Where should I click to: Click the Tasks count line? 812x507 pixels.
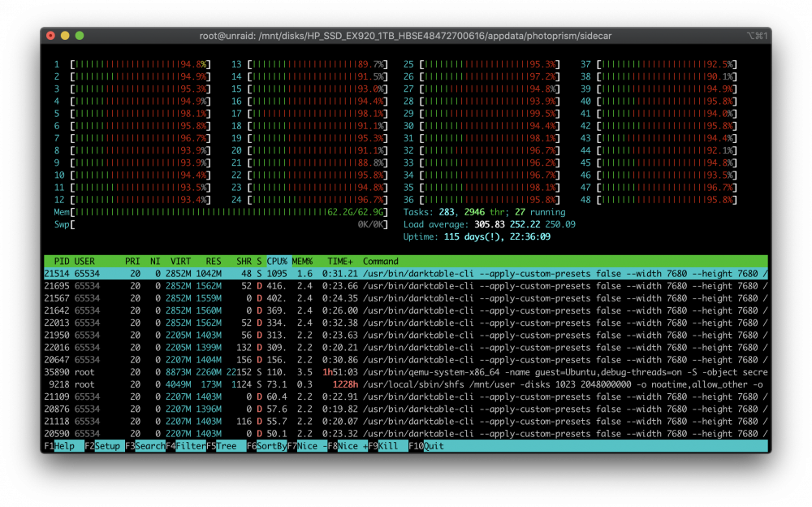tap(484, 212)
